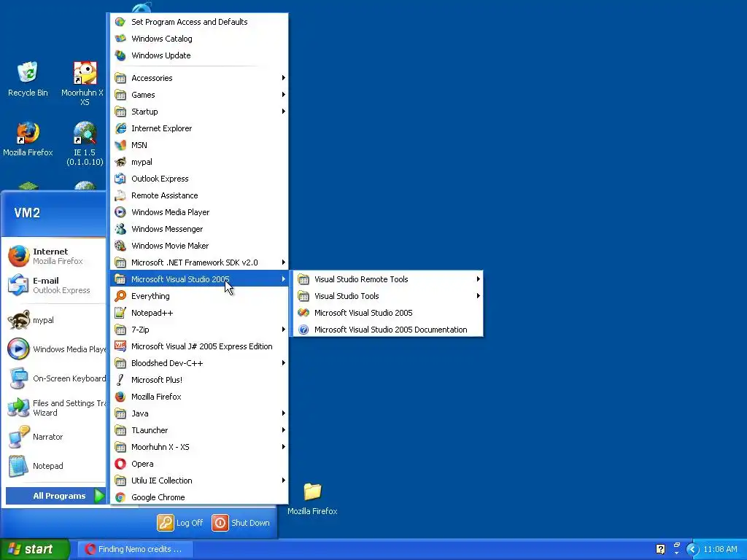This screenshot has height=560, width=747.
Task: Launch Moorhuhn X XS desktop shortcut
Action: coord(85,83)
